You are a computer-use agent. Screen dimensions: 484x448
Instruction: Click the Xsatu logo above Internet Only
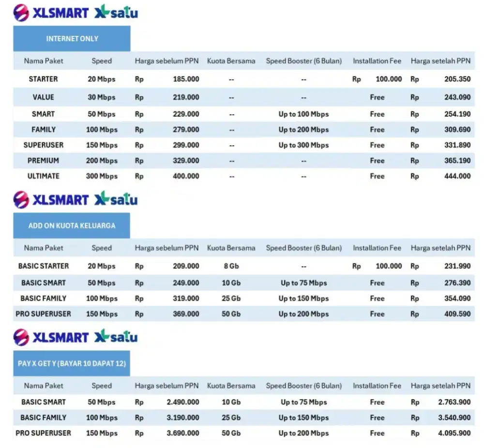(116, 12)
